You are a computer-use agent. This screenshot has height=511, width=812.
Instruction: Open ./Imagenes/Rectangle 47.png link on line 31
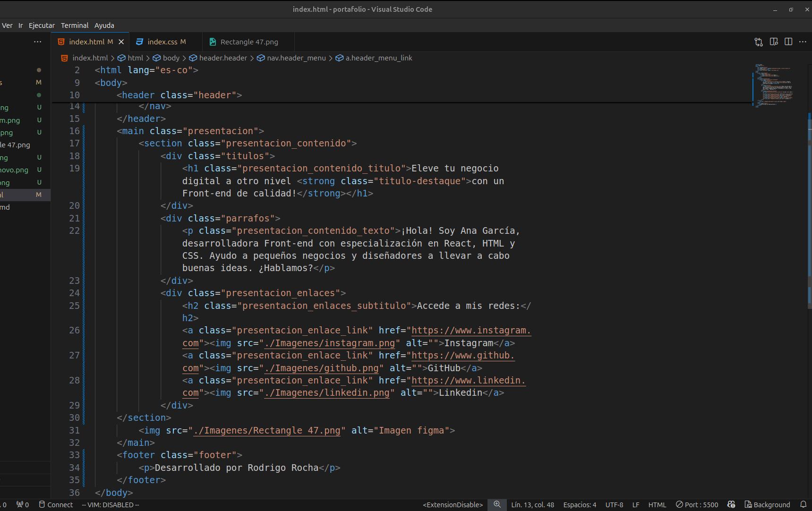tap(267, 431)
